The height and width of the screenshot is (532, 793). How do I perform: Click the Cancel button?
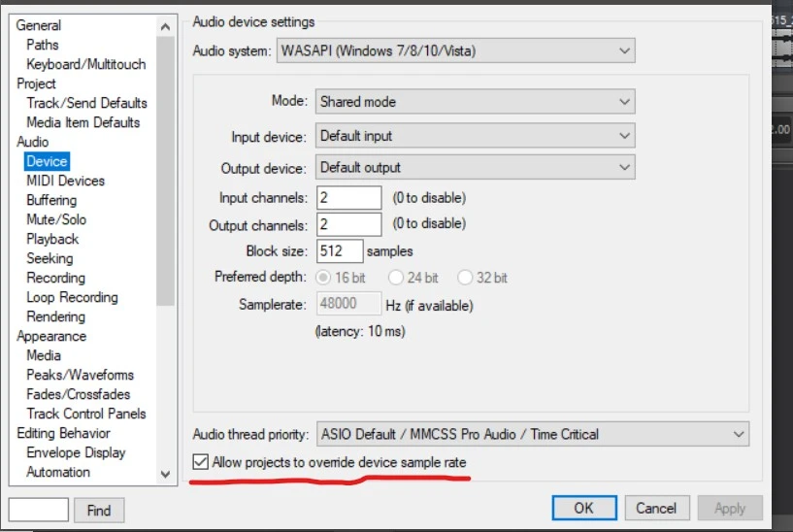[657, 508]
